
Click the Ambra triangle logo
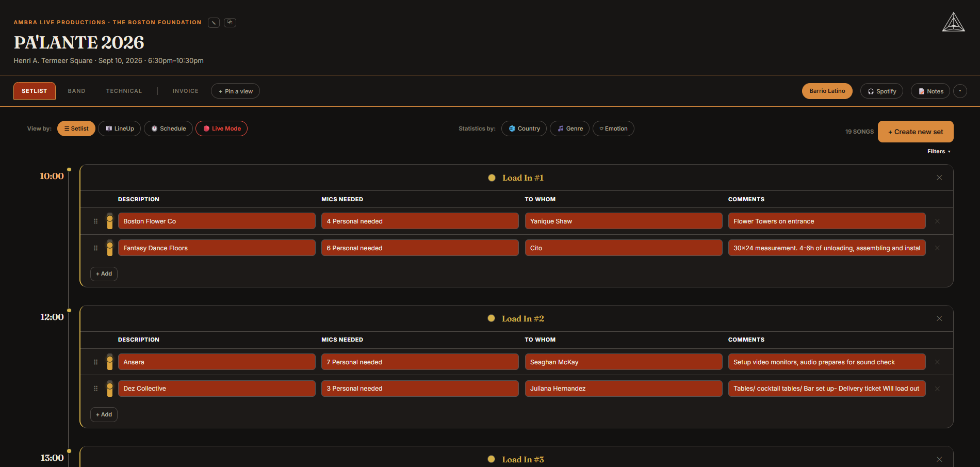pyautogui.click(x=953, y=22)
